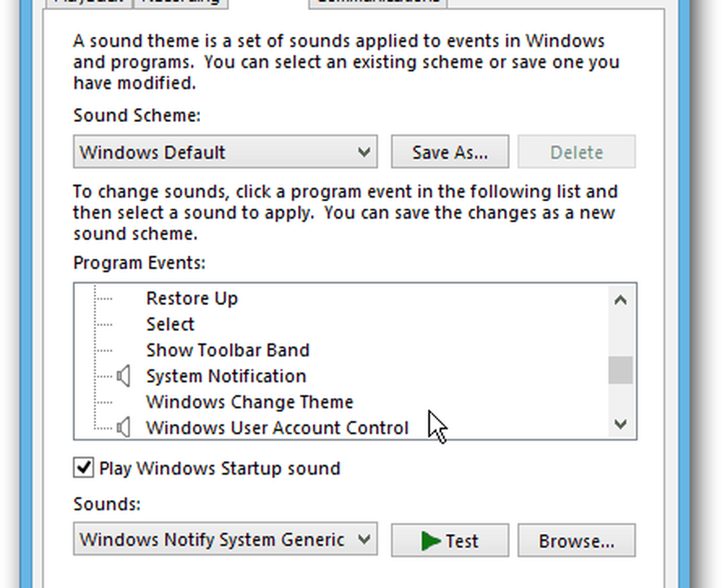
Task: Select the Restore Up program event
Action: click(x=191, y=298)
